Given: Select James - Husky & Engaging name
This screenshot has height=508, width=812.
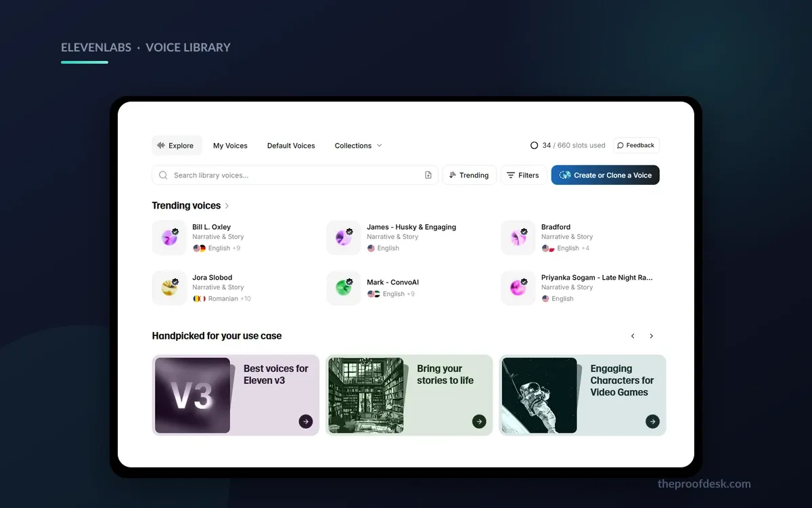Looking at the screenshot, I should tap(411, 227).
